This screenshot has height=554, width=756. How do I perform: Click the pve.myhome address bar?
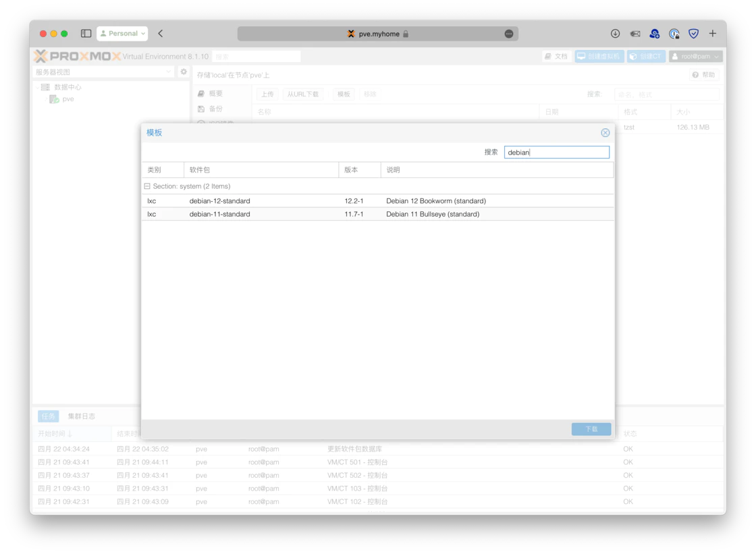point(377,34)
